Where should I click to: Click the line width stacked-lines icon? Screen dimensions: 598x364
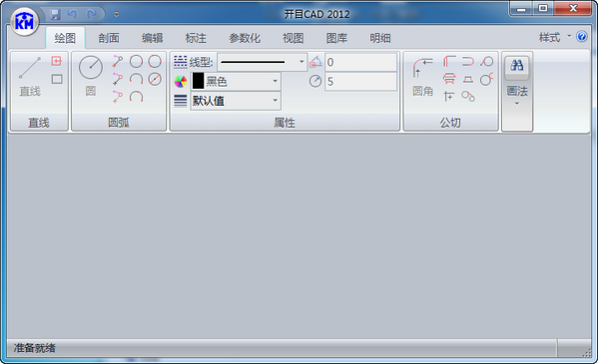point(181,101)
